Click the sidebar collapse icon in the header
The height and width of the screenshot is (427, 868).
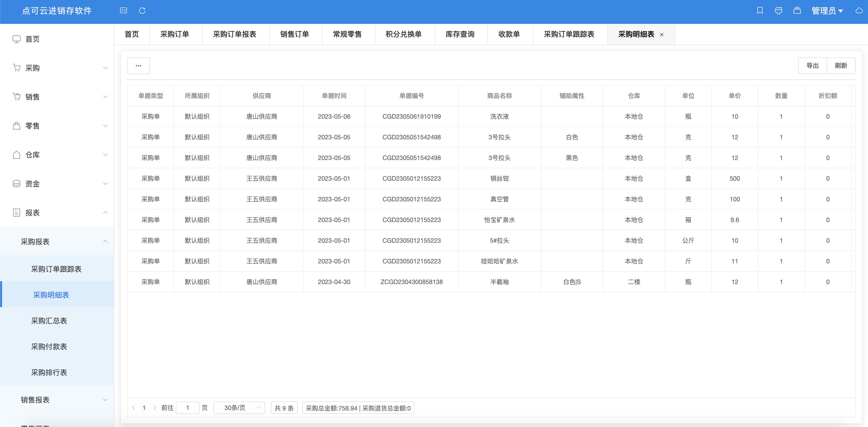124,10
